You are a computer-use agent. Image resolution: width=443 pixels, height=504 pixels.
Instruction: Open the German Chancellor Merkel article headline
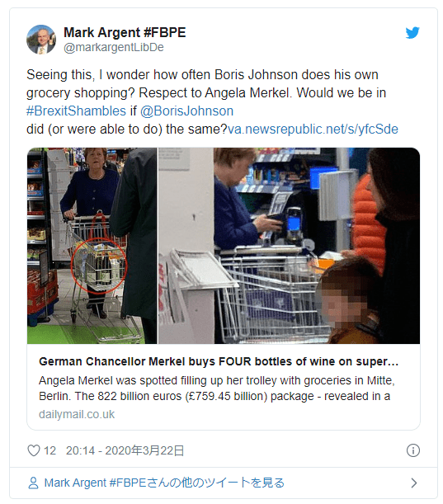219,361
